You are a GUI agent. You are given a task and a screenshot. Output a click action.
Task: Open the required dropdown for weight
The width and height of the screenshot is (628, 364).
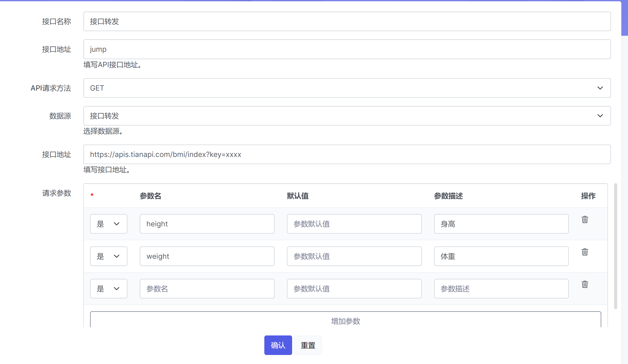click(108, 256)
